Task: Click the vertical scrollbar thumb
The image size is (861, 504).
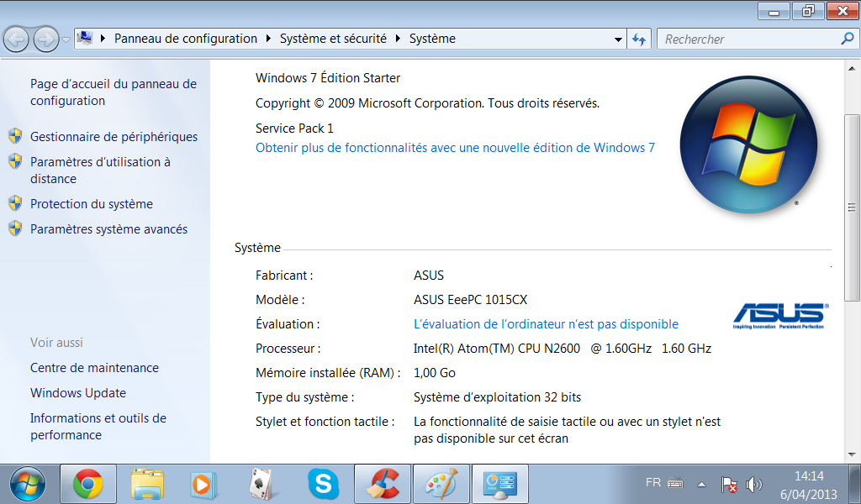Action: pyautogui.click(x=852, y=207)
